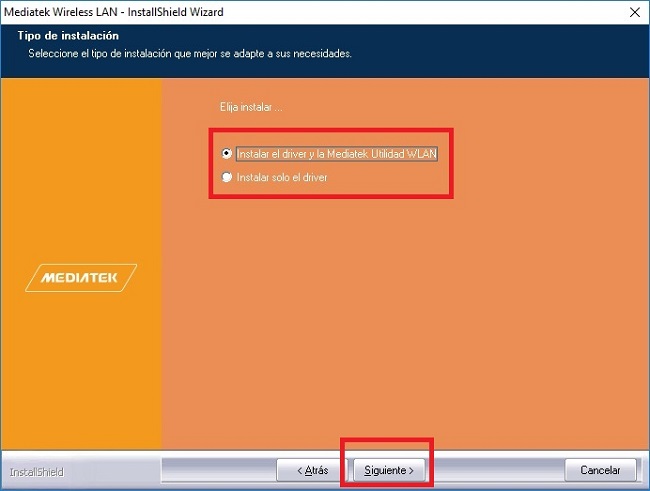
Task: Choose the "Instalar solo el driver" radio button
Action: 227,177
